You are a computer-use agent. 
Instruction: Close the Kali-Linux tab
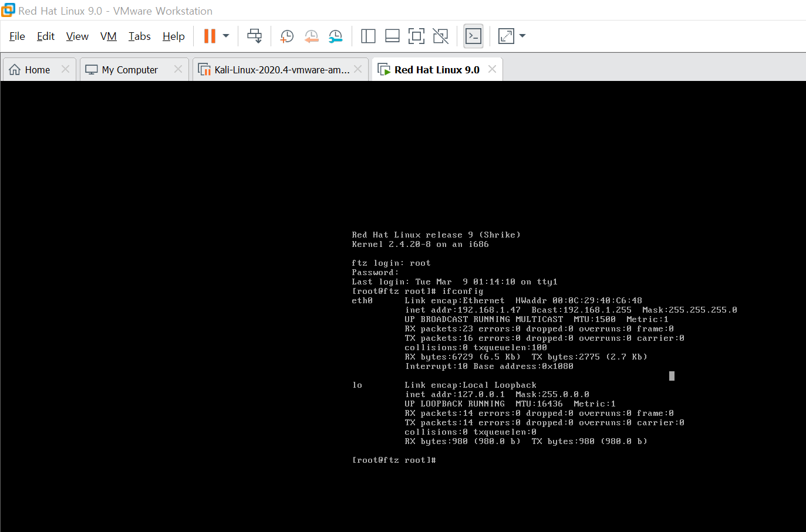[358, 69]
